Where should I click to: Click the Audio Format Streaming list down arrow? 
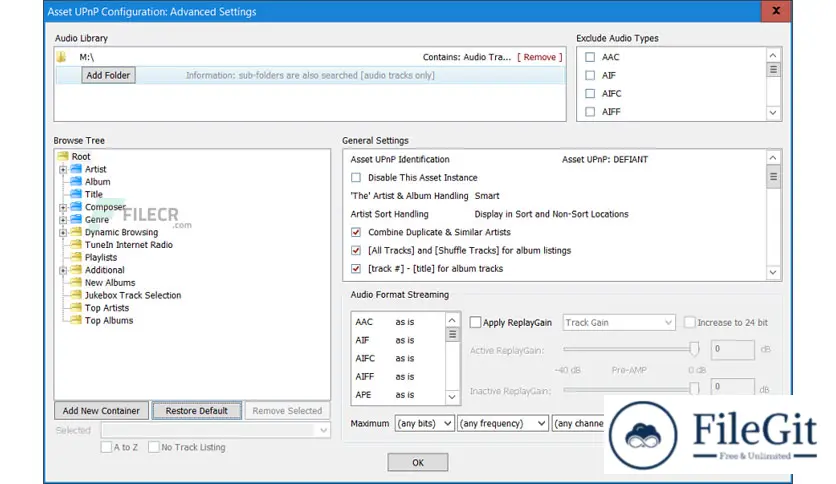452,397
